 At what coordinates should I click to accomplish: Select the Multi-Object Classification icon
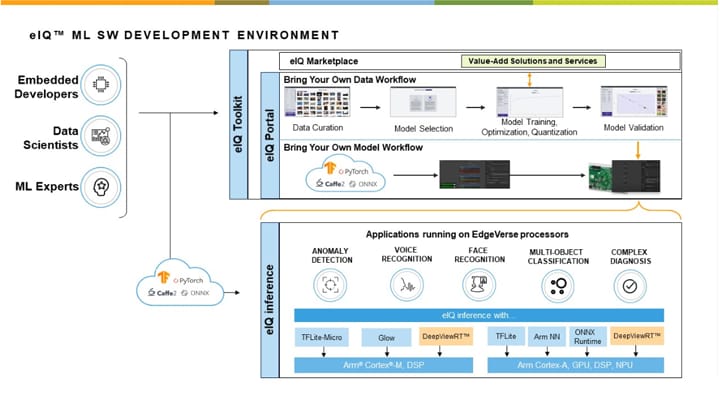[554, 286]
